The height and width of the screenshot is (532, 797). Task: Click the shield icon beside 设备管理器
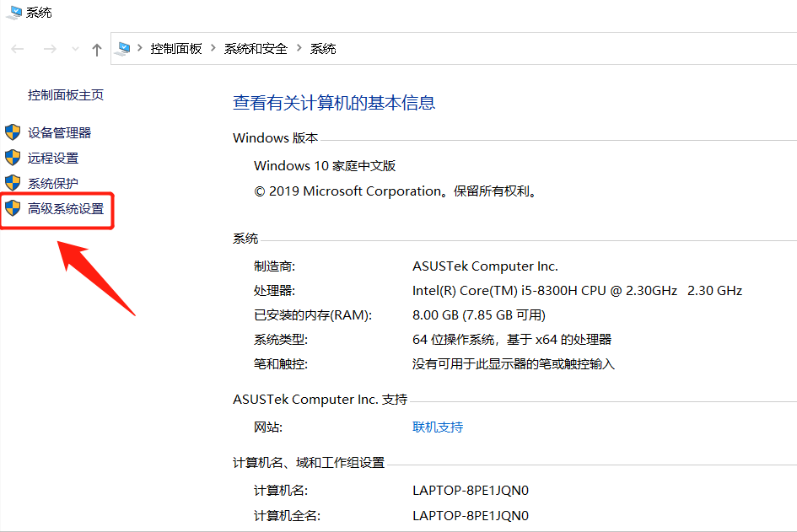point(13,132)
